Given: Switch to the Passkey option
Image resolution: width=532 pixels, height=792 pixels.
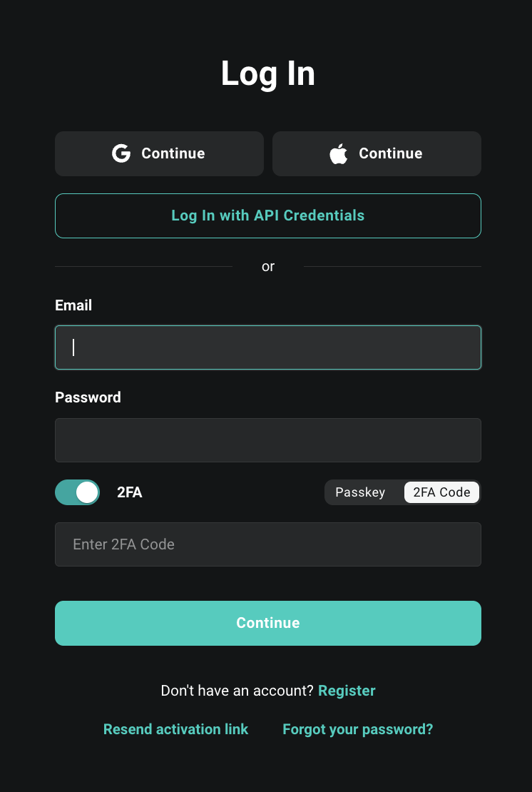Looking at the screenshot, I should pos(360,492).
